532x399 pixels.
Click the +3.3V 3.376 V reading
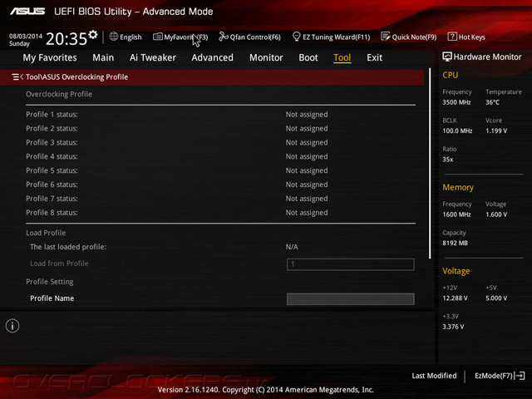click(x=453, y=327)
